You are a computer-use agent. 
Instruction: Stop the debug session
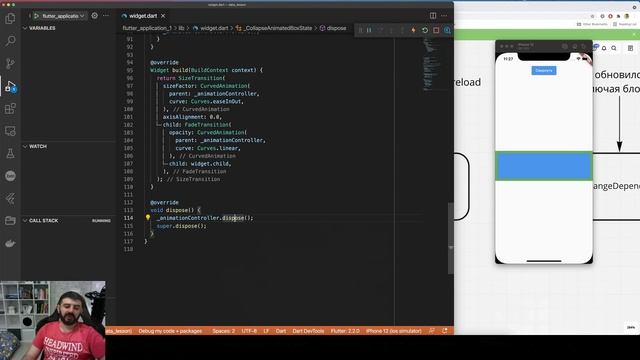(x=436, y=30)
